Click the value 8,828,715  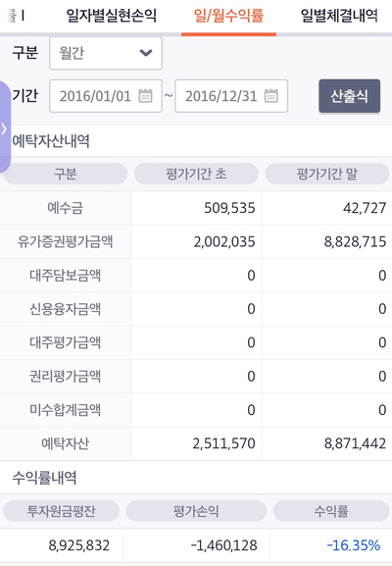[355, 242]
